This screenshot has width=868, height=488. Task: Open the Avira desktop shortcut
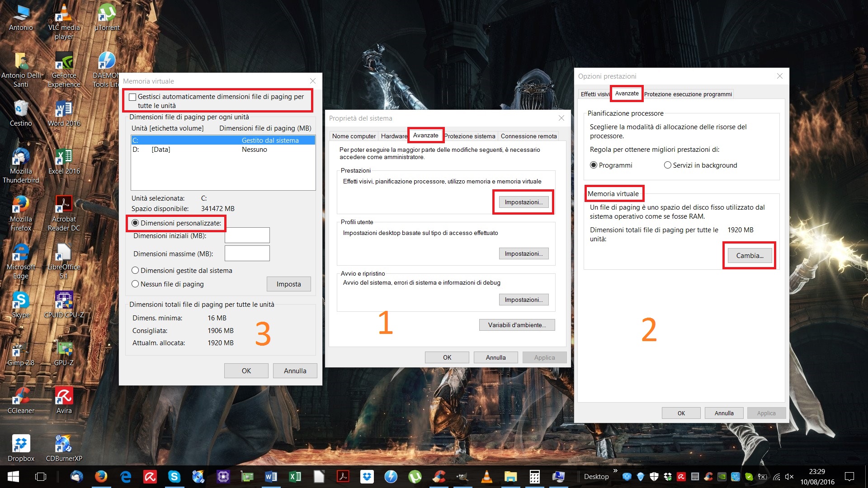pos(64,400)
